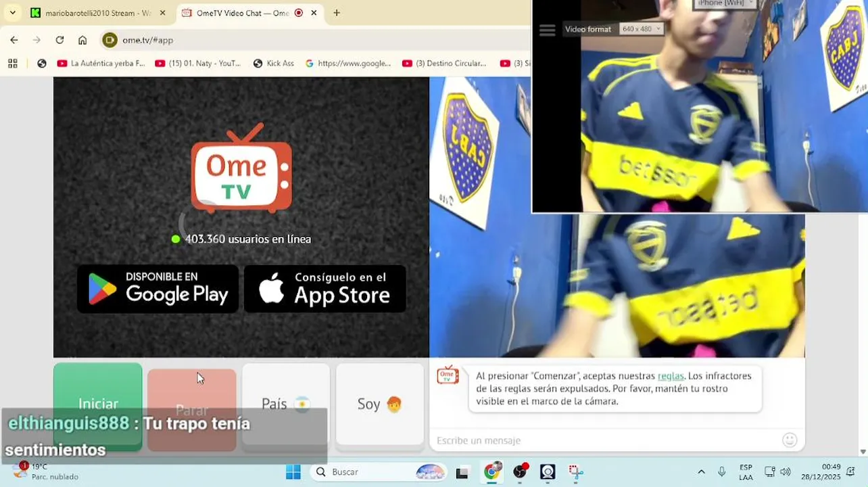Click the 403.360 usuarios en línea text
This screenshot has height=487, width=868.
click(x=248, y=239)
